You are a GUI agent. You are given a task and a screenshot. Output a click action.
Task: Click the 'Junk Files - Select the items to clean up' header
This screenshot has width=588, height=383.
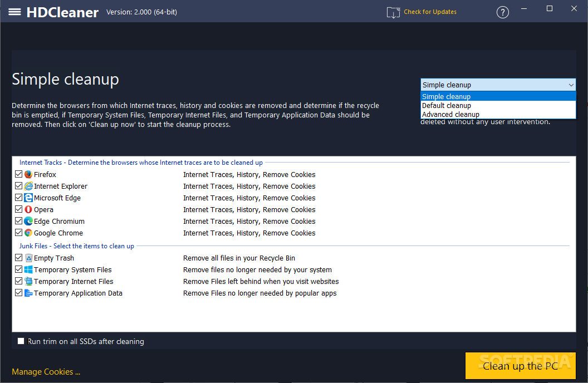76,246
